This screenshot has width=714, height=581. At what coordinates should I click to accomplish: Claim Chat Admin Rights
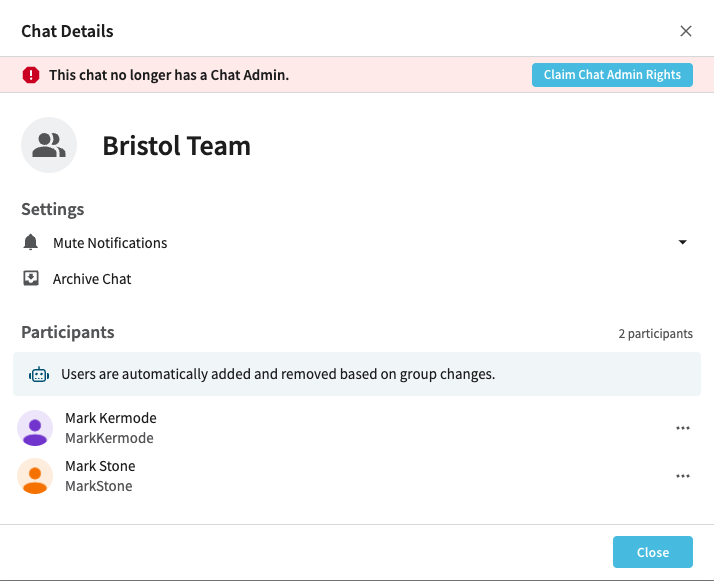pos(612,75)
